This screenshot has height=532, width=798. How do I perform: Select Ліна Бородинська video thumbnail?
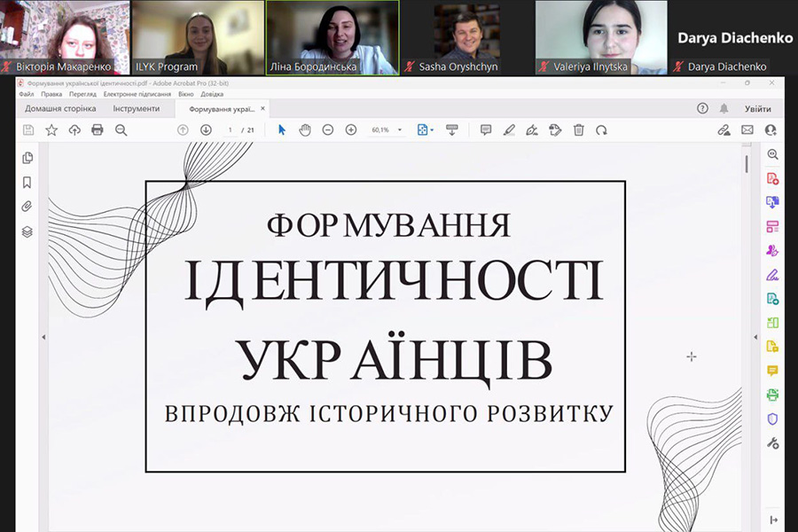click(332, 37)
